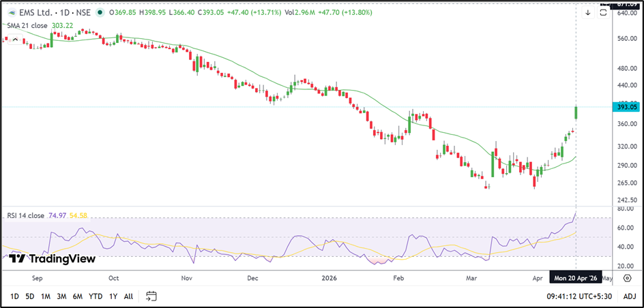Choose the YTD time range
Screen dimensions: 644x308
(x=96, y=296)
